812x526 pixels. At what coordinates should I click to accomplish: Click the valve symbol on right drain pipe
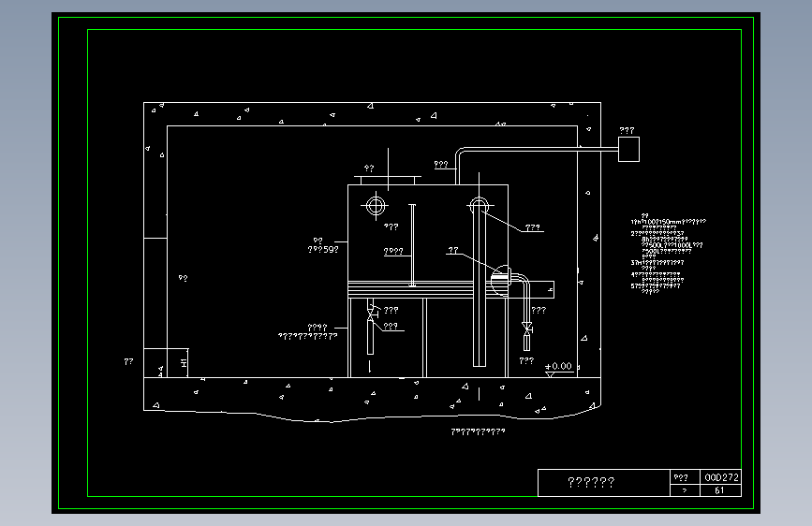pyautogui.click(x=527, y=328)
